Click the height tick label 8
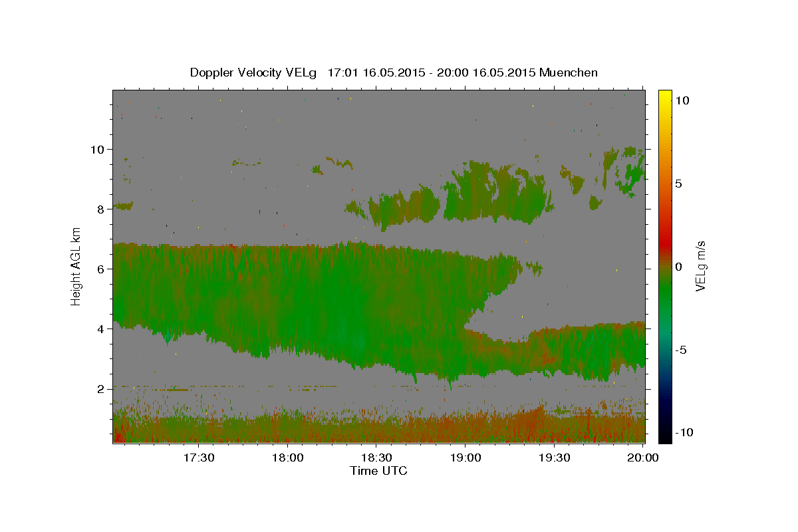The width and height of the screenshot is (798, 532). point(102,209)
